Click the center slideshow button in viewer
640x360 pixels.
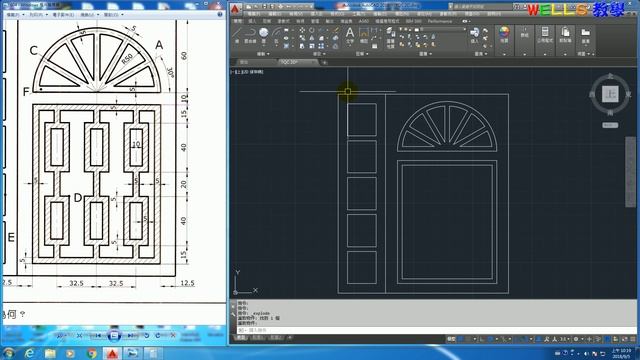[114, 336]
